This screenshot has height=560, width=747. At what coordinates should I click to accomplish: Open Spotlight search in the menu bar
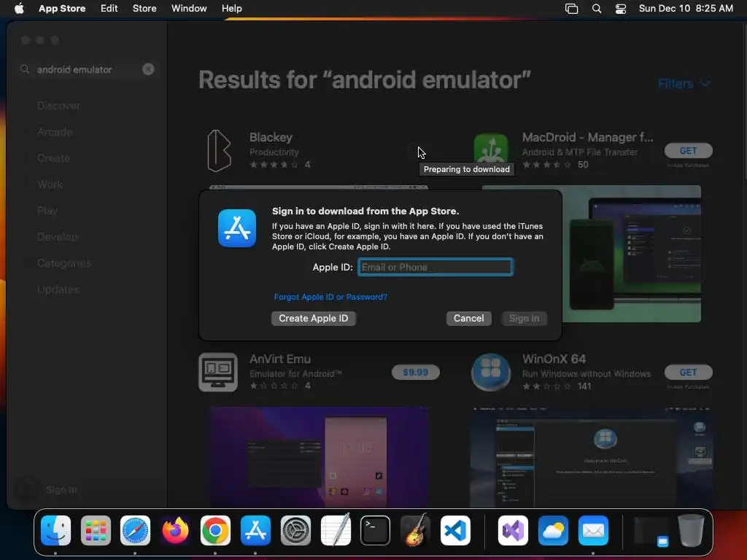point(597,8)
